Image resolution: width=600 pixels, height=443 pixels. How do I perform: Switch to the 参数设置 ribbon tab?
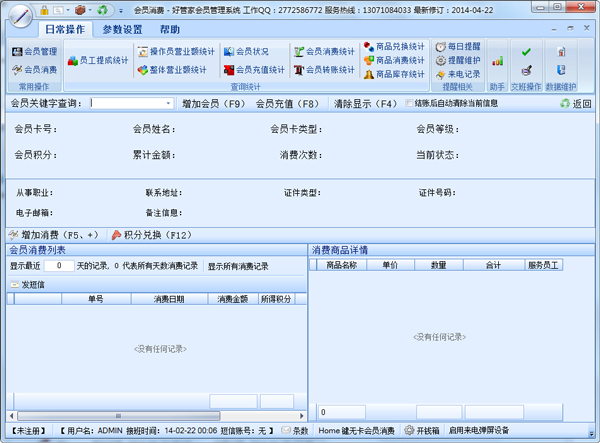pos(122,29)
